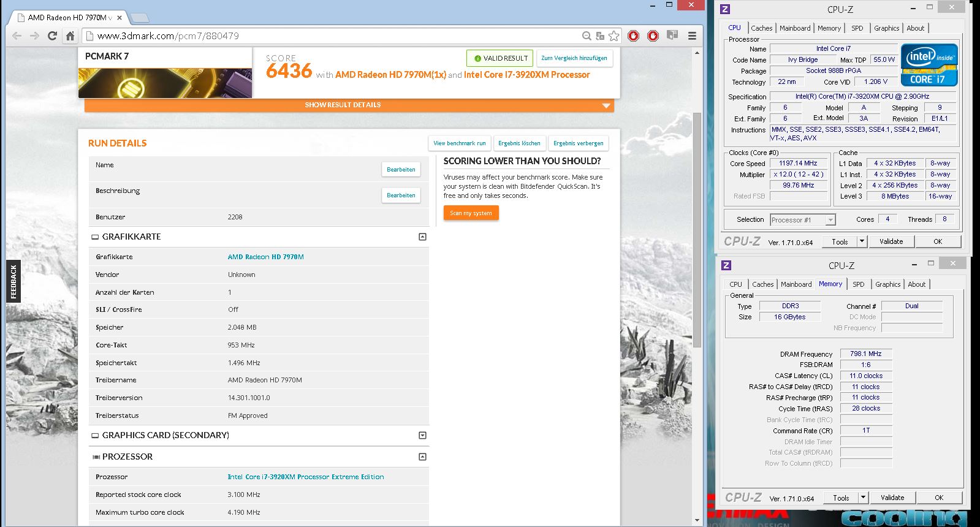Open Tools dropdown arrow in Memory CPU-Z
The width and height of the screenshot is (980, 527).
(x=863, y=498)
